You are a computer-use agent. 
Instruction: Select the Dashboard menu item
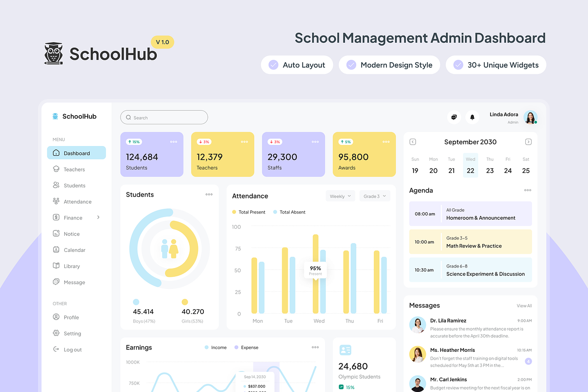point(76,153)
